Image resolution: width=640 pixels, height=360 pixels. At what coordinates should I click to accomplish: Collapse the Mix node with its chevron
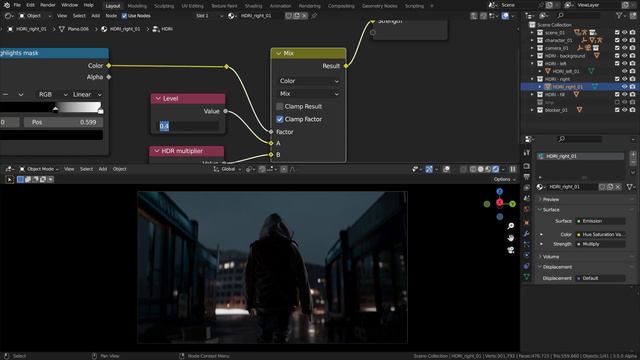(279, 53)
